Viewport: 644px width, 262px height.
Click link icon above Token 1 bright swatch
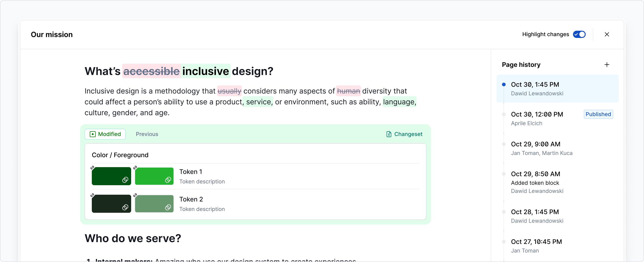[135, 168]
